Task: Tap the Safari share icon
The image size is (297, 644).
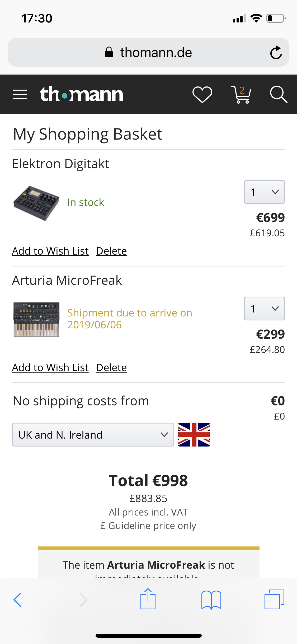Action: (x=148, y=599)
